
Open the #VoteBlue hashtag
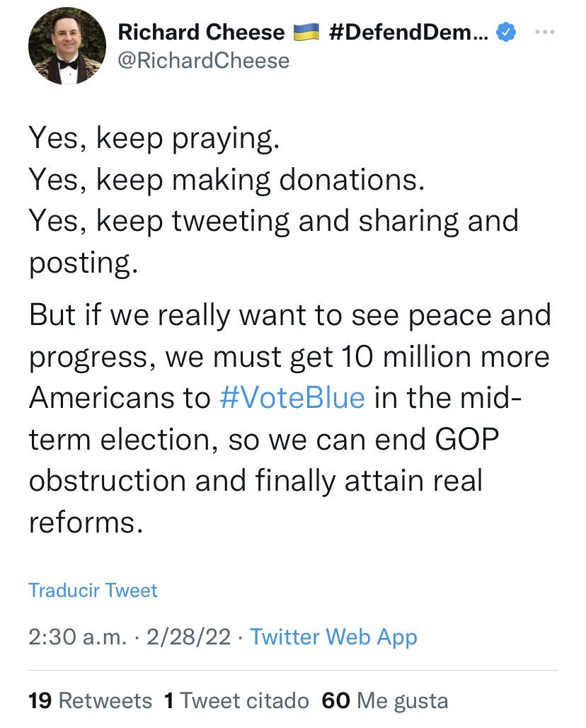[292, 397]
